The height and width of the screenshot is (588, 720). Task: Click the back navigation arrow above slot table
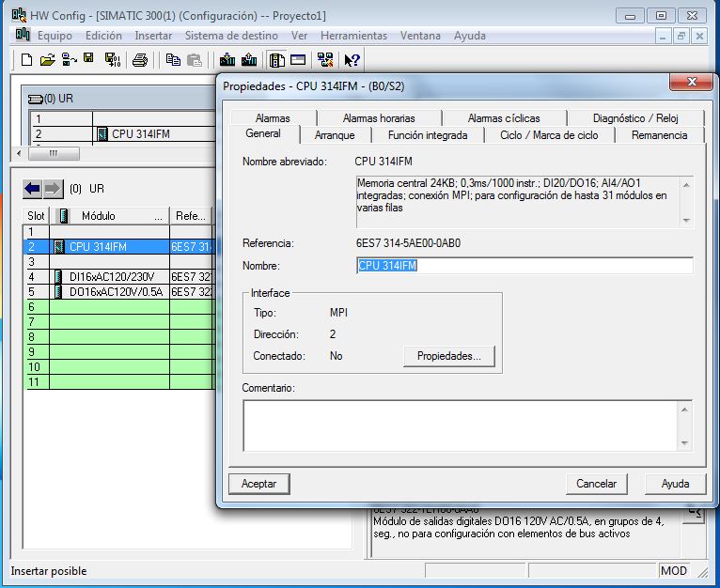pos(33,189)
